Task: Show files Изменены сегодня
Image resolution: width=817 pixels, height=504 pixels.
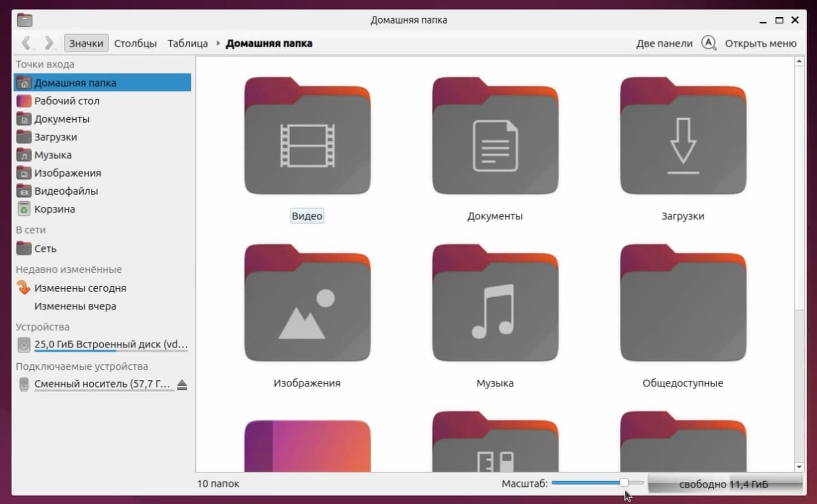Action: click(x=103, y=288)
